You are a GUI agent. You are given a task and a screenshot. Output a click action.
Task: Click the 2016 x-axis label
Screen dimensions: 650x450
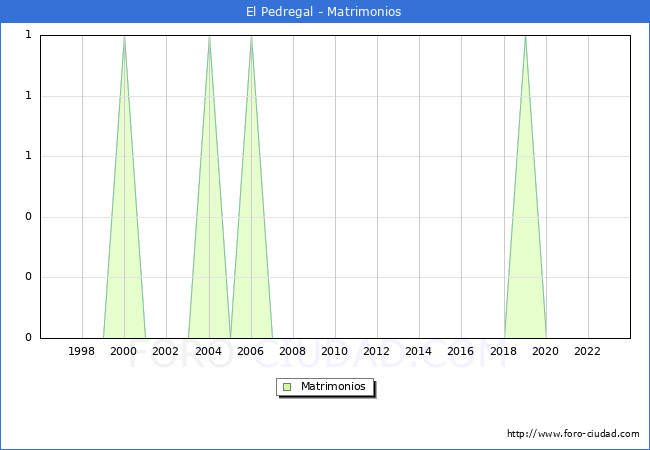[x=461, y=351]
